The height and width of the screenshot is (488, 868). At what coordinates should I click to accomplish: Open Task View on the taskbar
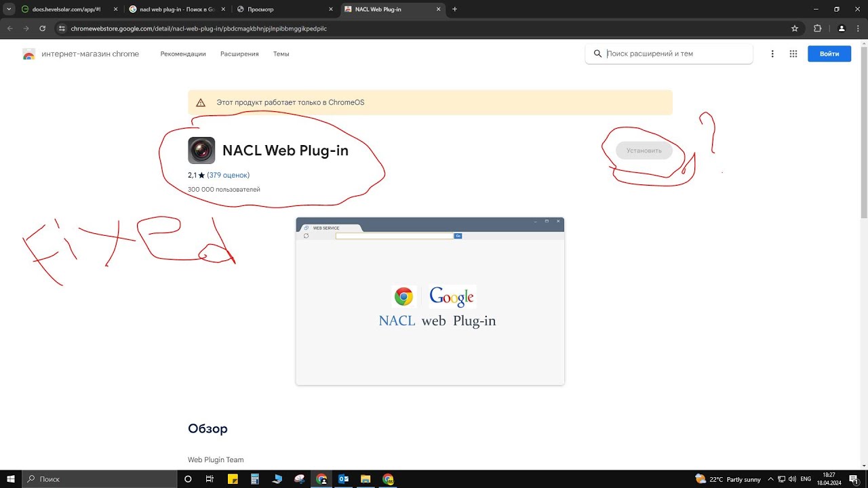point(210,479)
